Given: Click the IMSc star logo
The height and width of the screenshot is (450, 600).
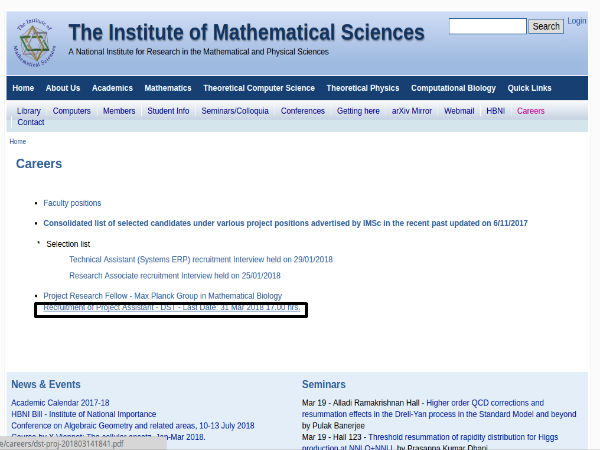Looking at the screenshot, I should pos(34,42).
